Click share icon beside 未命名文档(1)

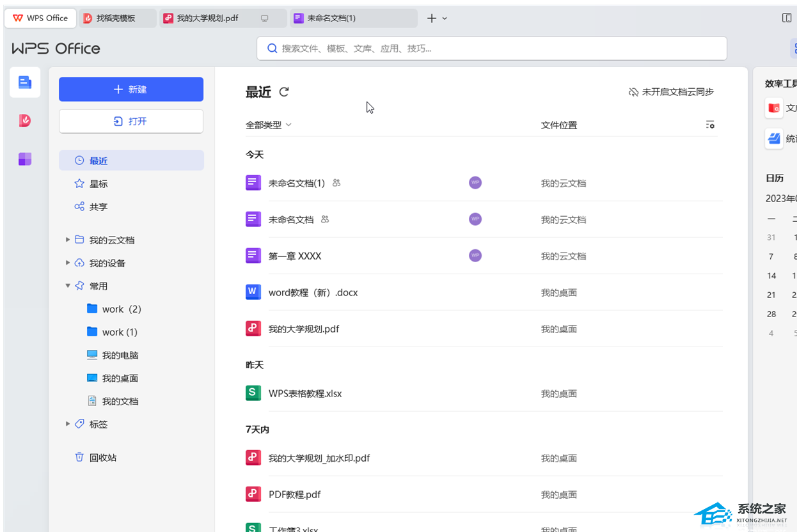(337, 183)
